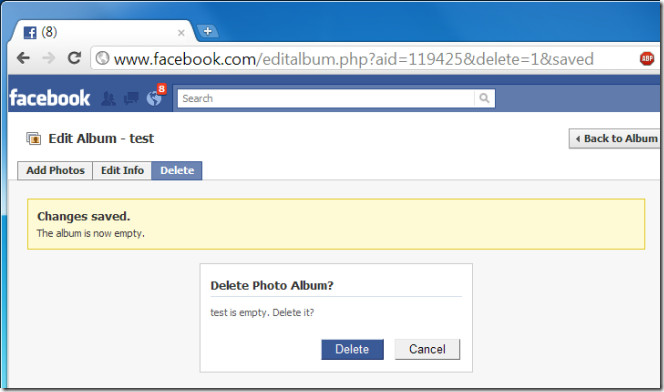Click 'test is empty. Delete it?' text

pyautogui.click(x=262, y=312)
